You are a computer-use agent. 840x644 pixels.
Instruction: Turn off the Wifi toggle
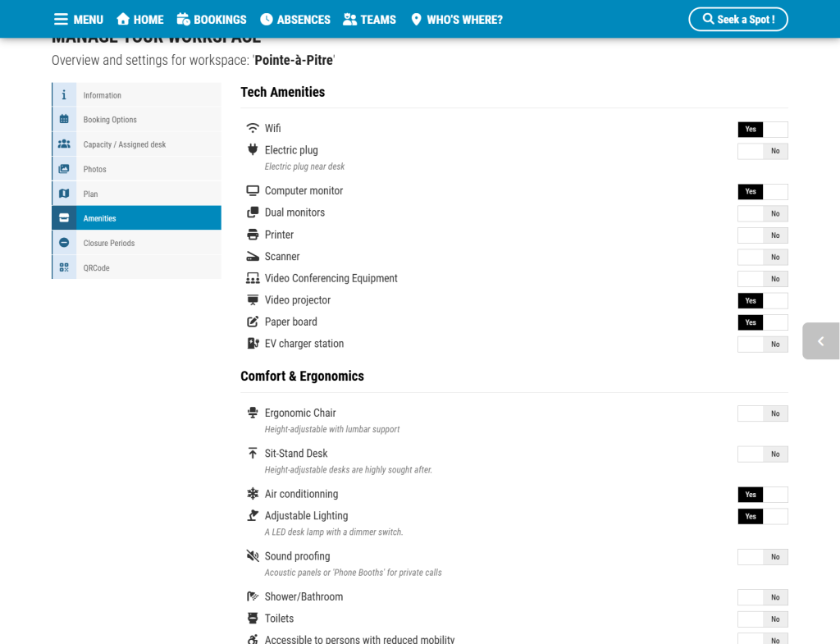[x=762, y=129]
